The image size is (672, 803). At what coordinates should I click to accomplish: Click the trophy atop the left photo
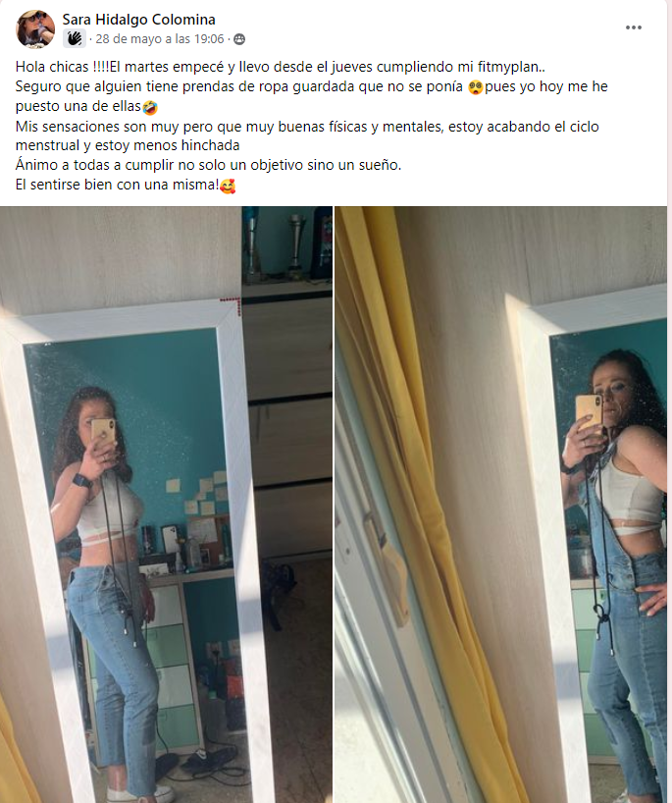coord(296,241)
